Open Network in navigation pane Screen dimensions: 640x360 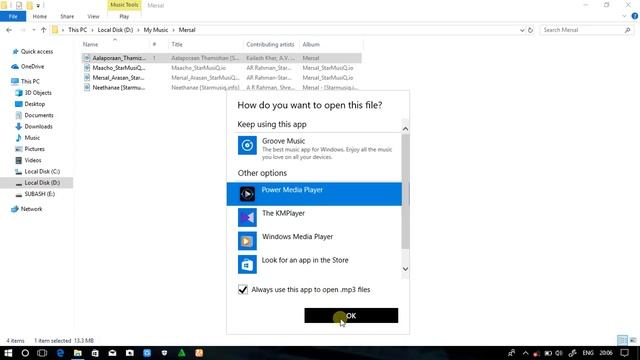[31, 209]
